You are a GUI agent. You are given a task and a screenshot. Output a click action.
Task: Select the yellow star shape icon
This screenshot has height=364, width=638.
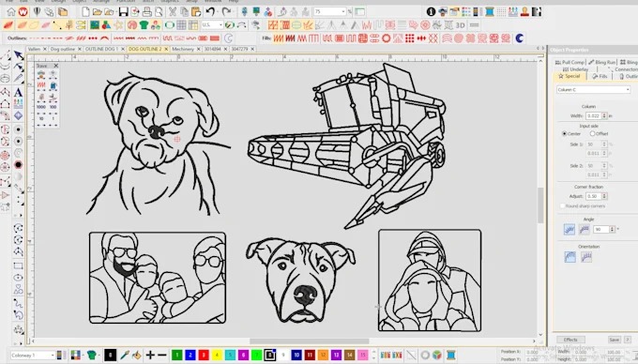click(118, 25)
